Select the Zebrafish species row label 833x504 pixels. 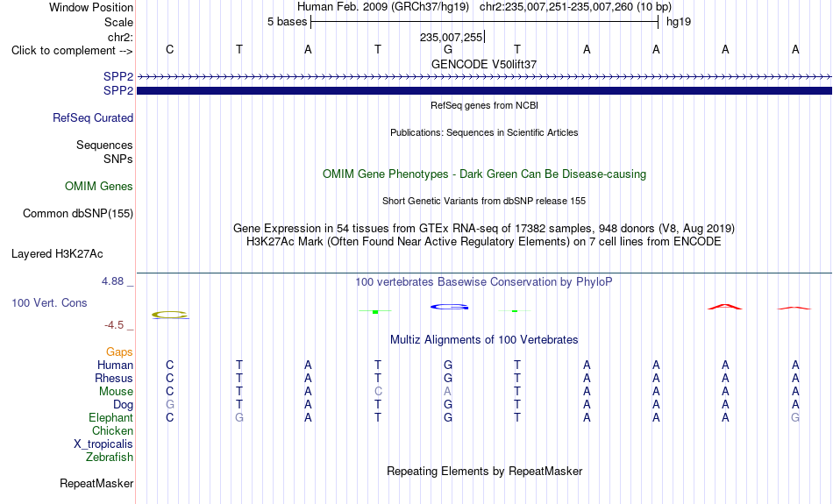click(x=110, y=457)
